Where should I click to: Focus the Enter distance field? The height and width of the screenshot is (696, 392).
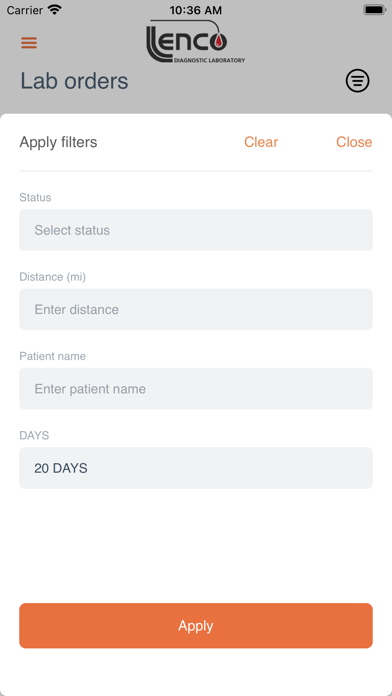point(196,309)
